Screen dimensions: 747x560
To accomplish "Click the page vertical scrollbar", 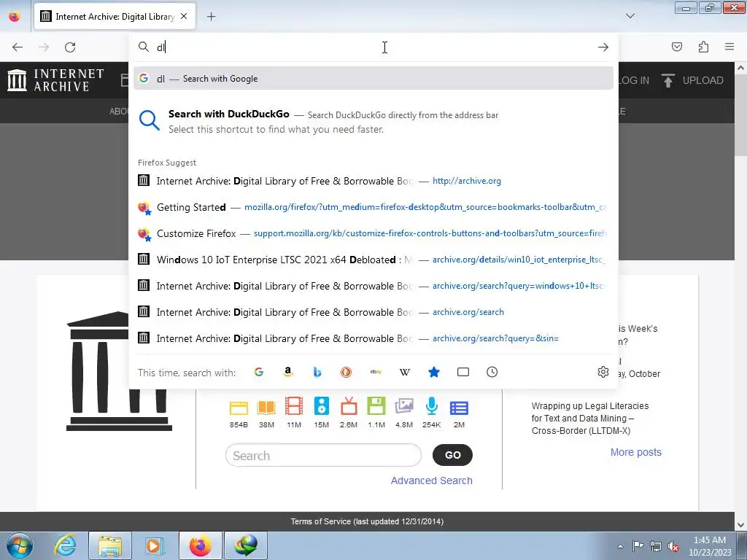I will (x=741, y=114).
